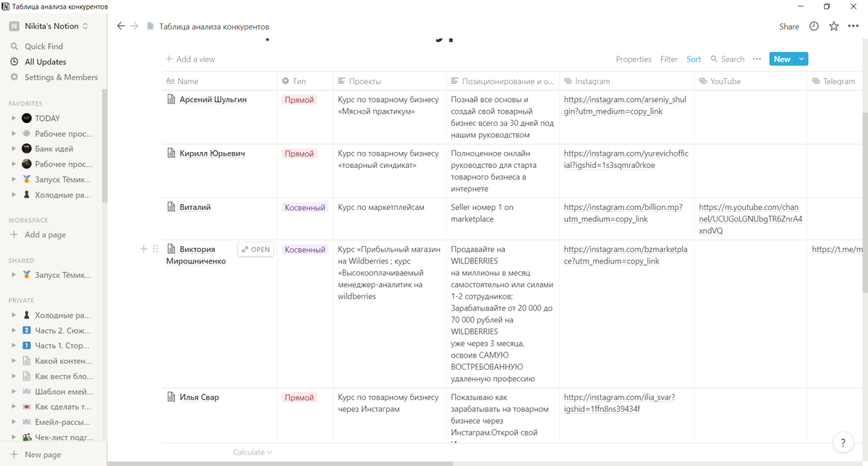The width and height of the screenshot is (868, 466).
Task: Open the three-dot page menu at top right
Action: point(853,26)
